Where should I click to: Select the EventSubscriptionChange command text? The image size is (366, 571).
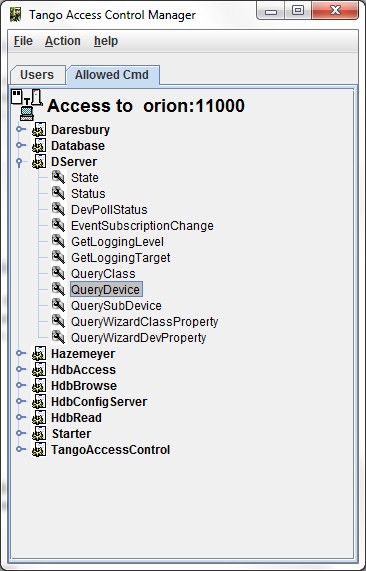click(x=142, y=226)
